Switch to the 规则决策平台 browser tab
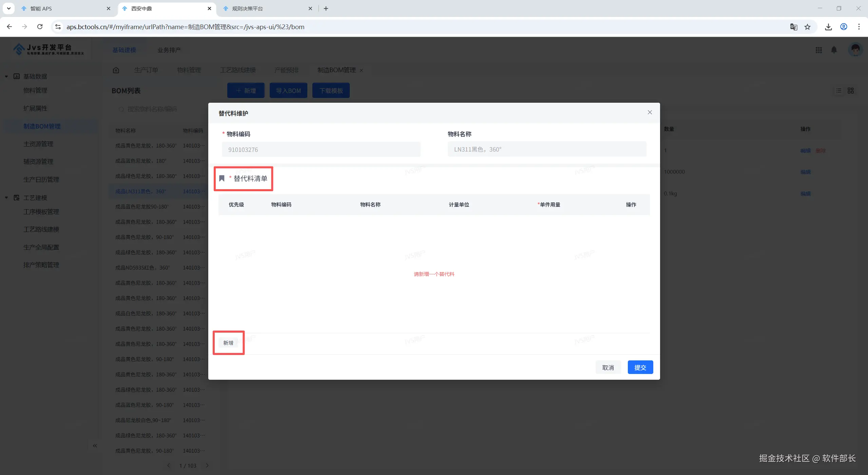868x475 pixels. pyautogui.click(x=248, y=8)
